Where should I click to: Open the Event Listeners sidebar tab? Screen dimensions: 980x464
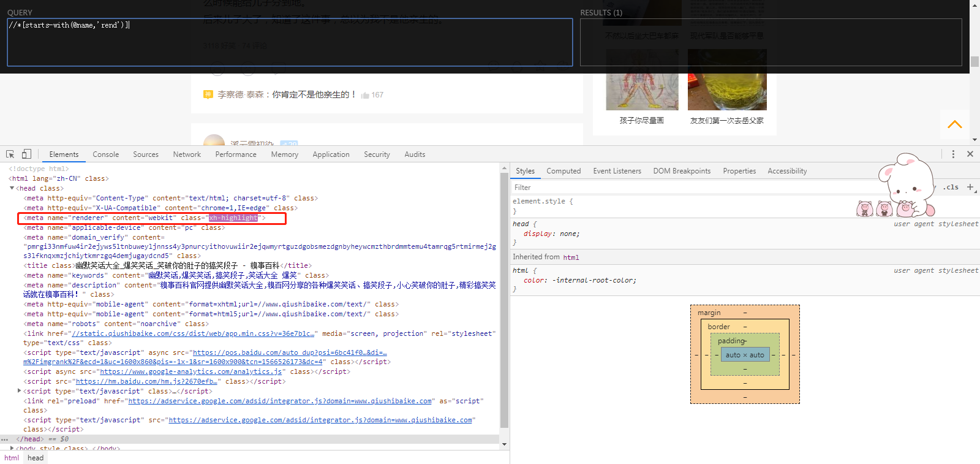click(617, 171)
